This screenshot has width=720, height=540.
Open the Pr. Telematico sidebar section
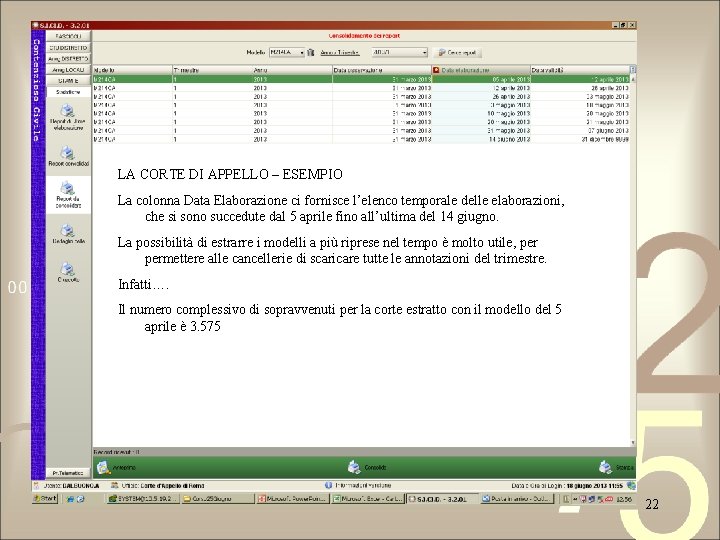click(68, 473)
